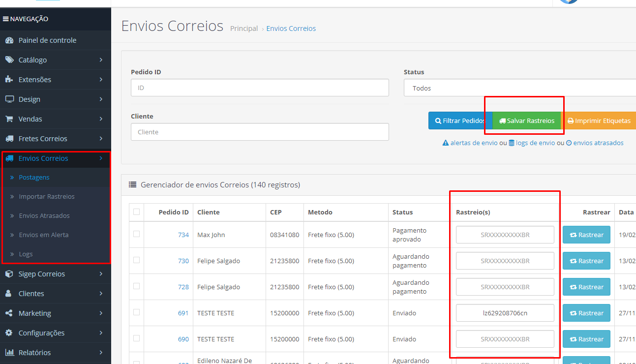
Task: Tick the checkbox for order 728
Action: [x=136, y=286]
